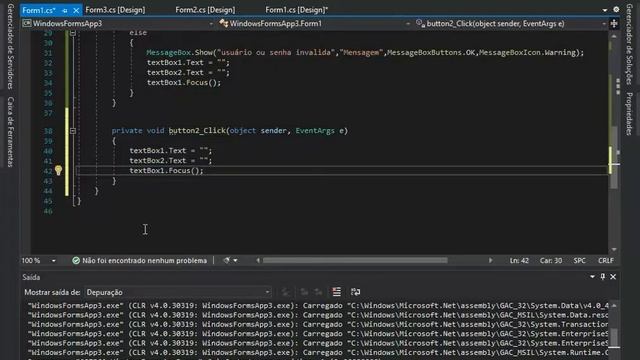Viewport: 640px width, 360px height.
Task: Click 'Não foi encontrado nenhum problema' status
Action: tap(144, 260)
